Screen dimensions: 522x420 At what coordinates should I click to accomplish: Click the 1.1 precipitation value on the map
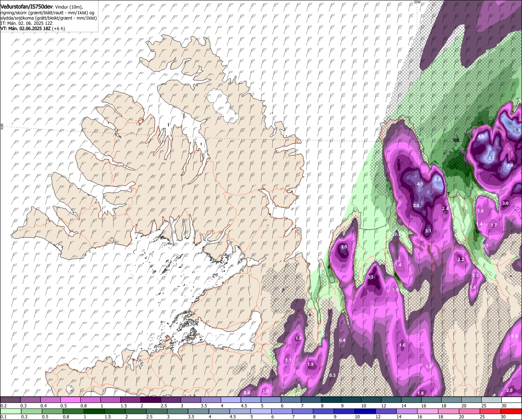pos(288,360)
